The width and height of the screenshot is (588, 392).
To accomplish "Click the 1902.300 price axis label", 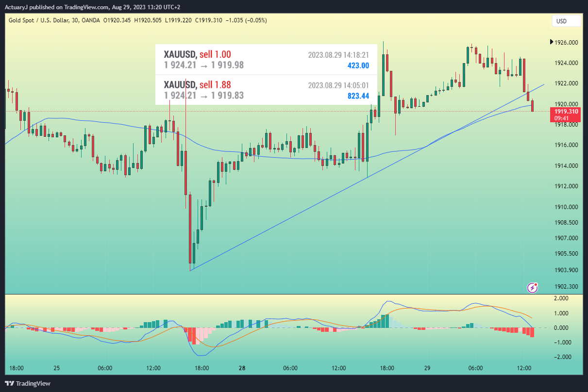I will coord(566,286).
